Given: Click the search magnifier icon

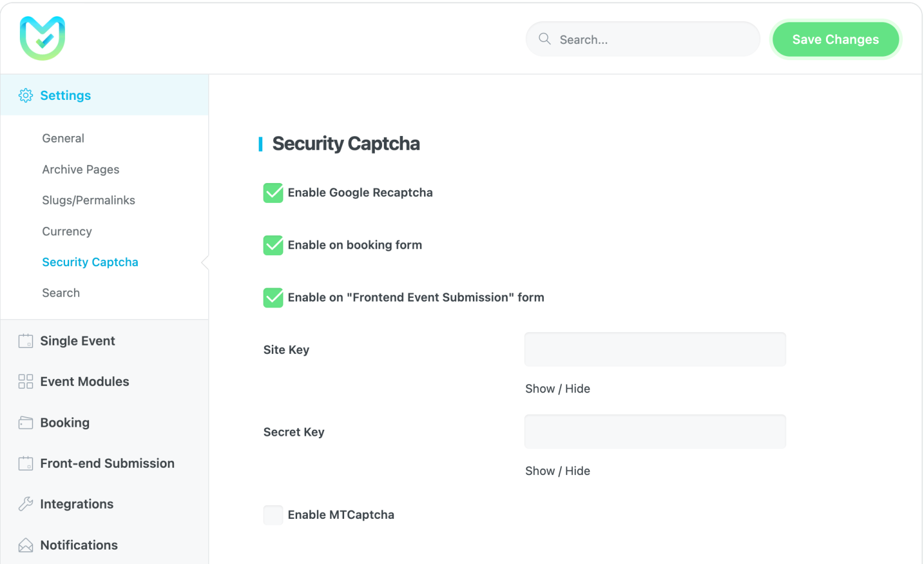Looking at the screenshot, I should tap(544, 39).
